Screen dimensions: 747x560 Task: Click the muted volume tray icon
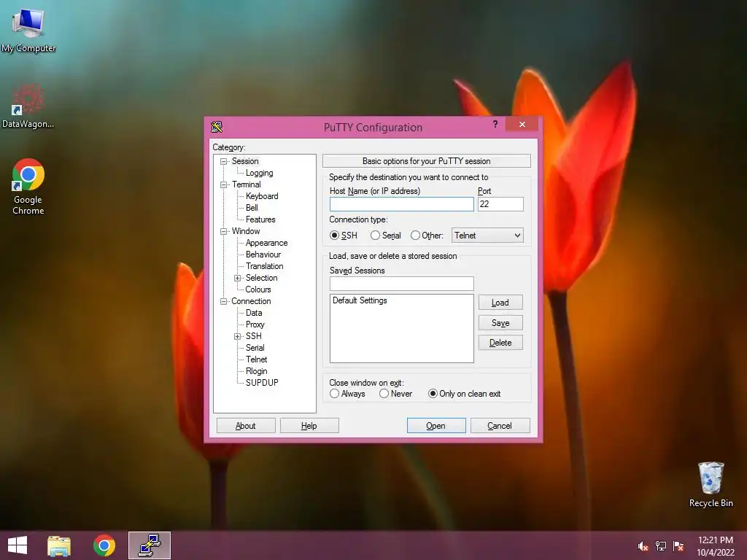pyautogui.click(x=643, y=546)
